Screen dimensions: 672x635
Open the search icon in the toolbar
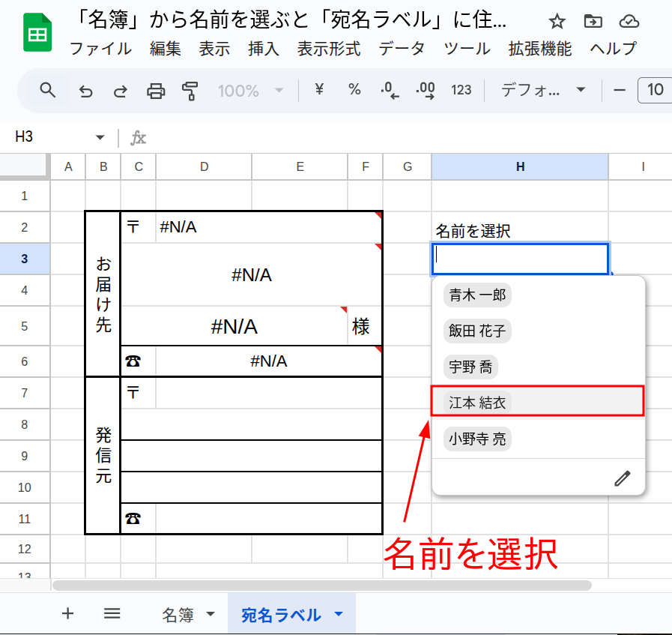click(47, 90)
